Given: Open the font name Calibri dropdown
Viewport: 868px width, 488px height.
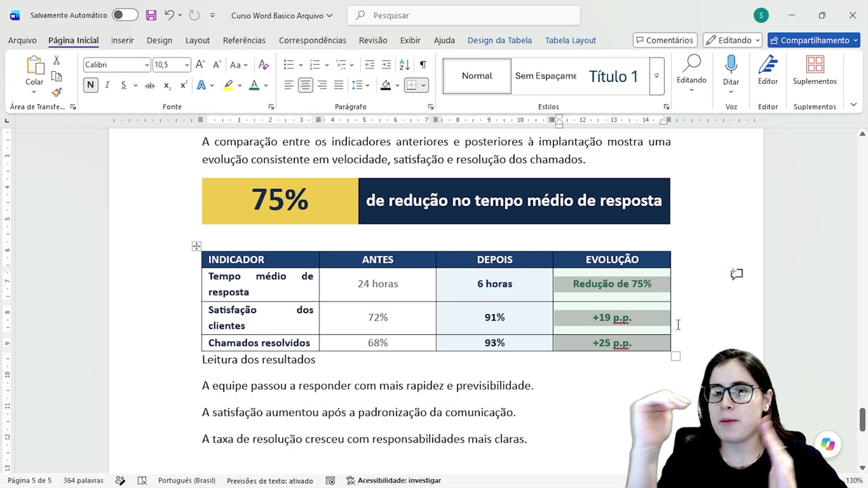Looking at the screenshot, I should pos(146,65).
